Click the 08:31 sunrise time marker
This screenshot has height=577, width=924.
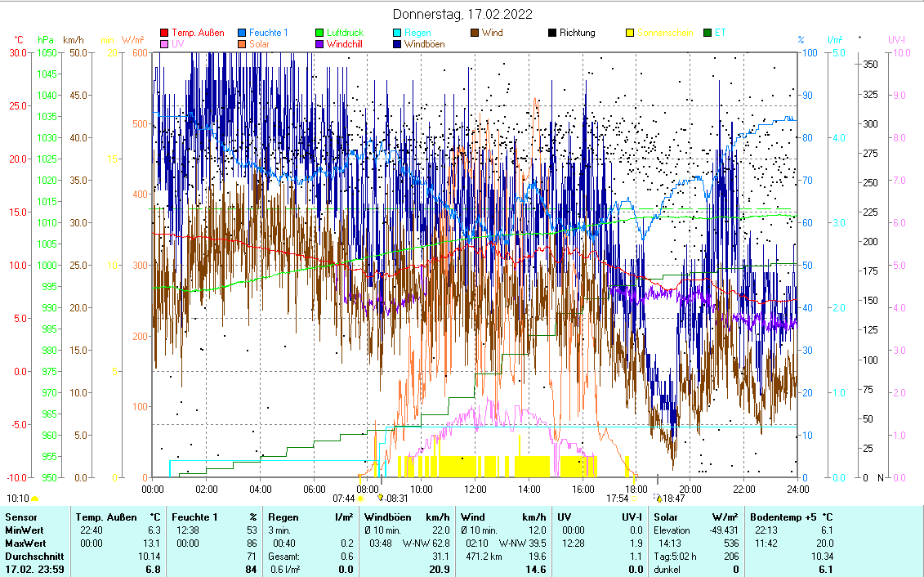pos(396,498)
